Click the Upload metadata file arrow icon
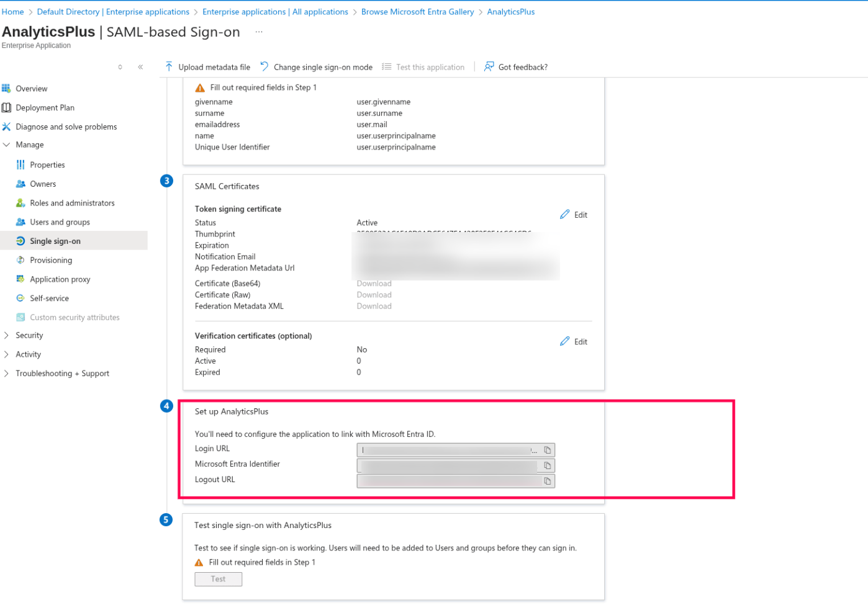Screen dimensions: 868x605 point(169,66)
